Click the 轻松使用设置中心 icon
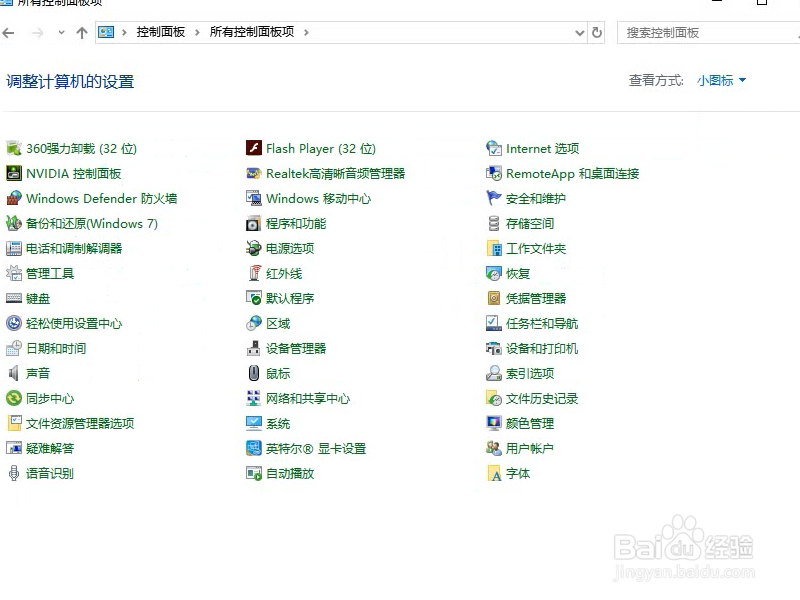This screenshot has height=600, width=800. click(x=14, y=323)
